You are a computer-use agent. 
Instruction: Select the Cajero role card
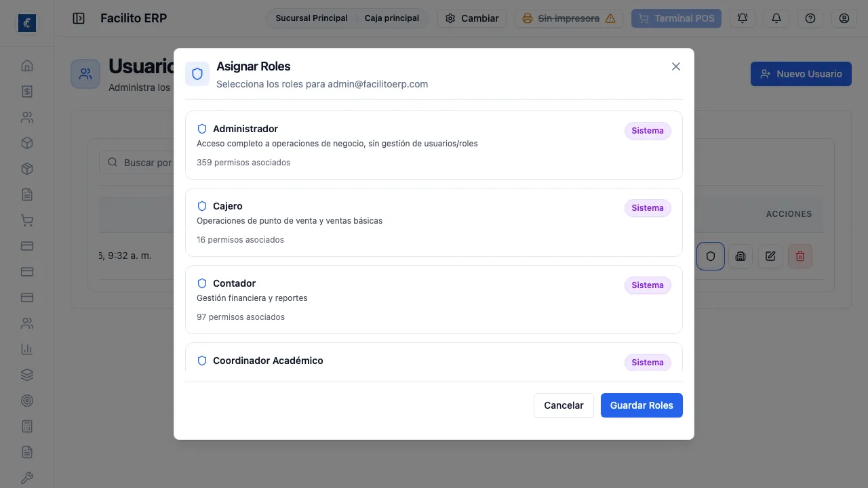point(434,222)
